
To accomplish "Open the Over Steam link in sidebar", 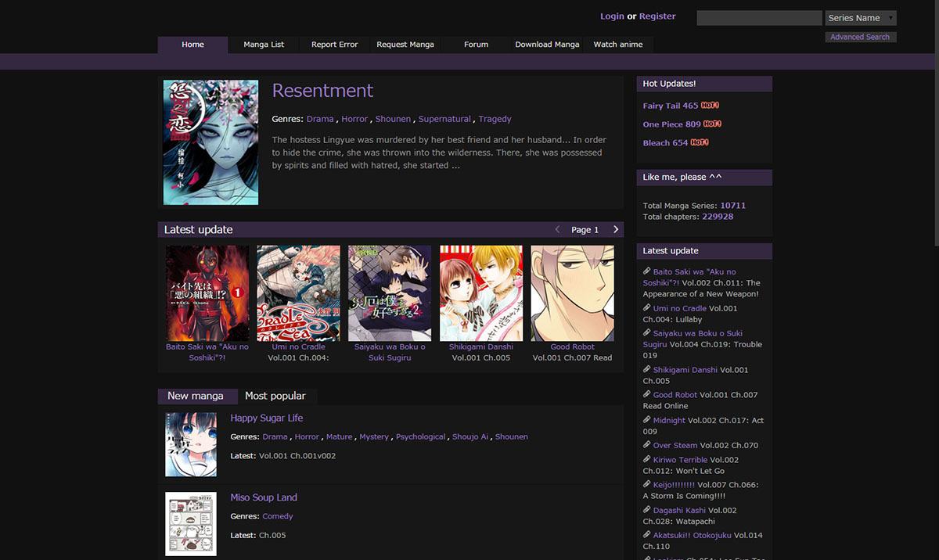I will (x=675, y=446).
